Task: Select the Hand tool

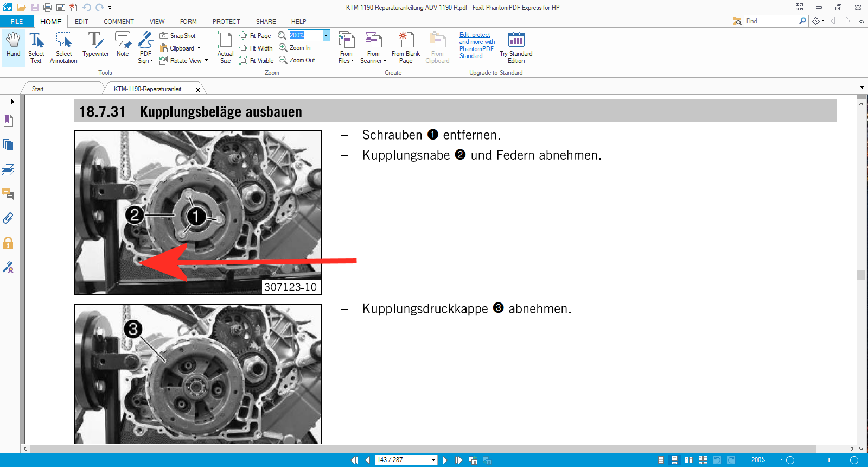Action: point(13,46)
